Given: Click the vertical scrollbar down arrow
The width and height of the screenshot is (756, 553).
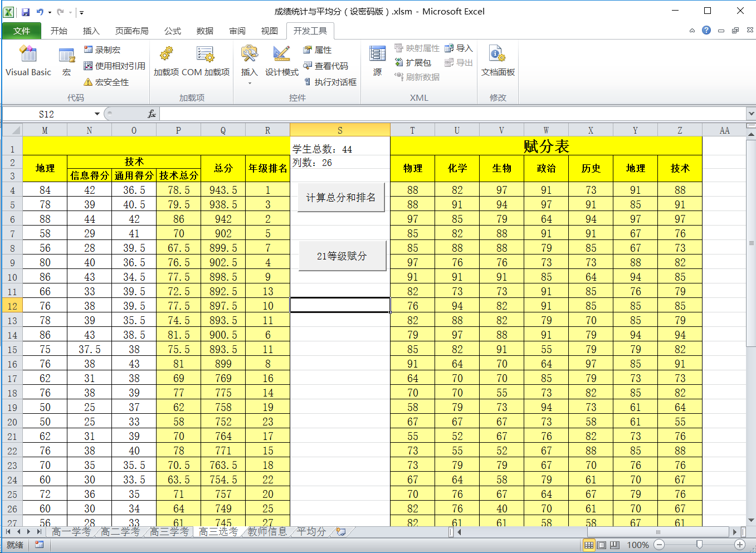Looking at the screenshot, I should point(751,520).
